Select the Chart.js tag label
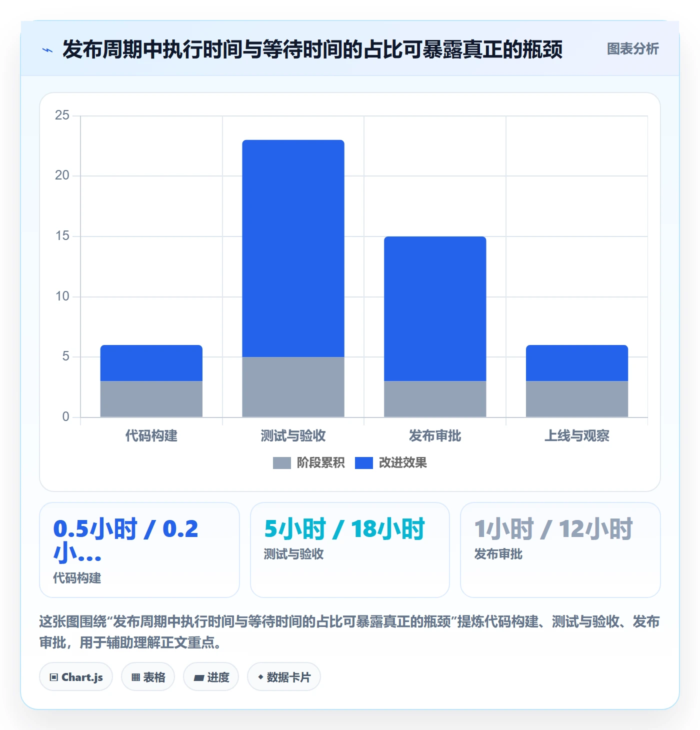 pyautogui.click(x=82, y=677)
